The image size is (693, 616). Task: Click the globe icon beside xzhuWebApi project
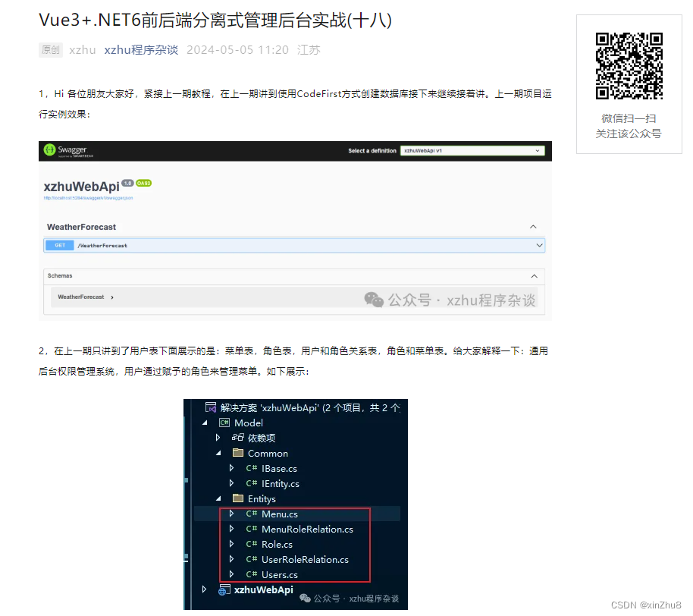[224, 589]
